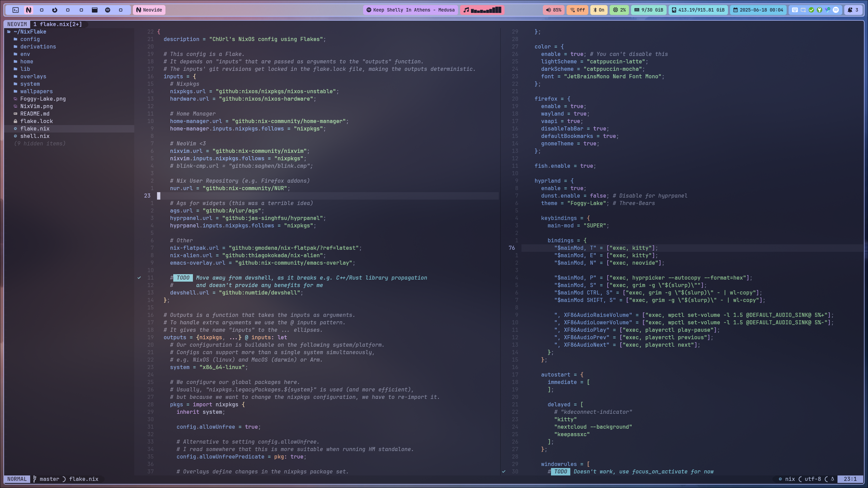Click the CPU usage 2% indicator
The height and width of the screenshot is (488, 868).
(619, 10)
